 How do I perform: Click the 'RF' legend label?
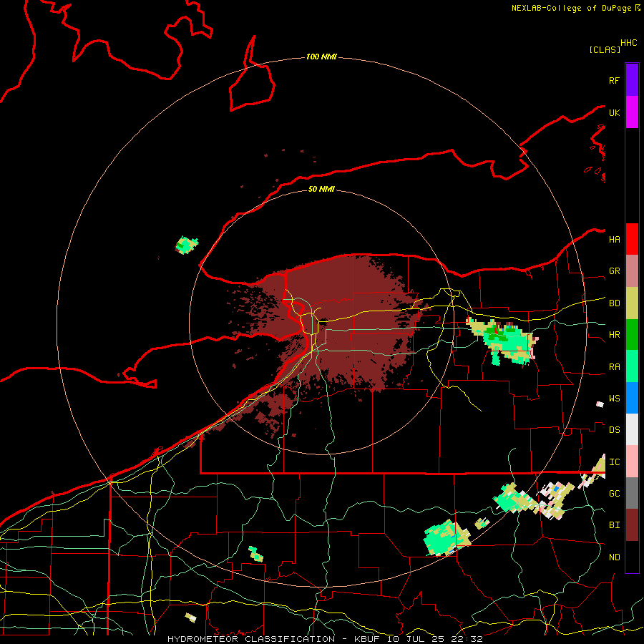[x=614, y=80]
